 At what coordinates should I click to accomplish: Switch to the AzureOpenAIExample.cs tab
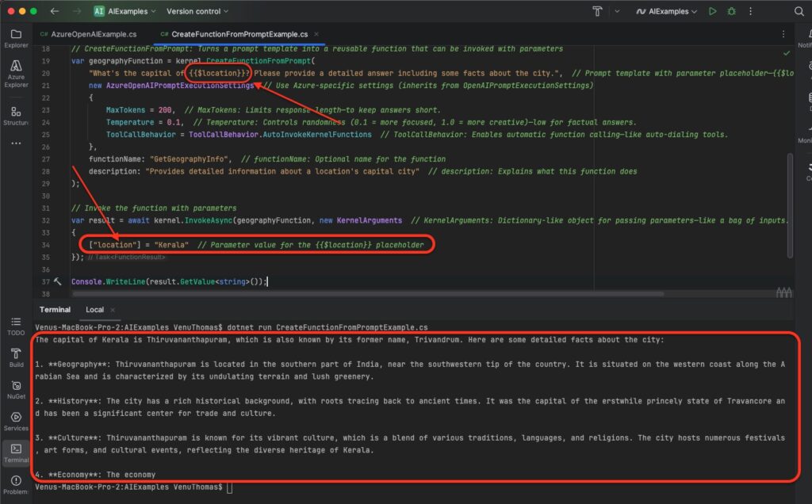point(88,35)
